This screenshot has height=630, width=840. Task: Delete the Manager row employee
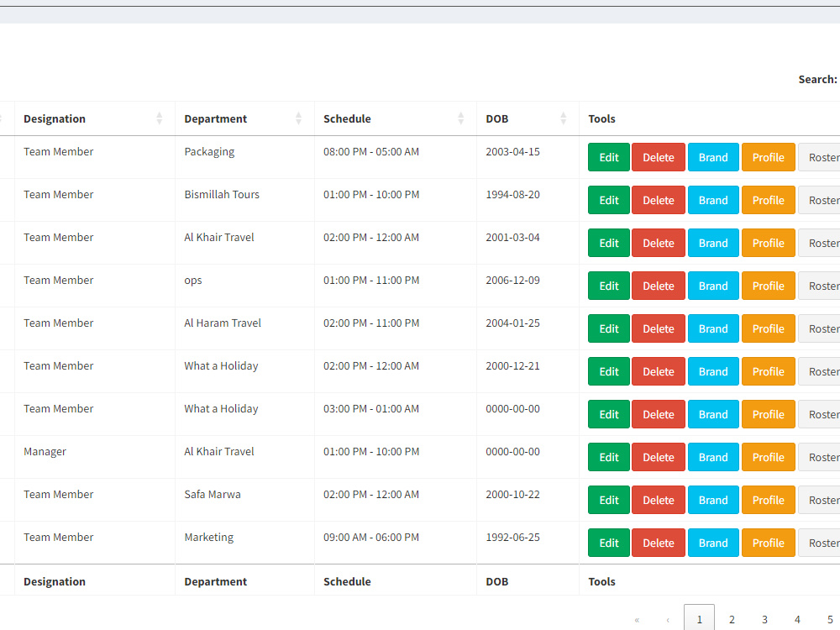pyautogui.click(x=659, y=457)
